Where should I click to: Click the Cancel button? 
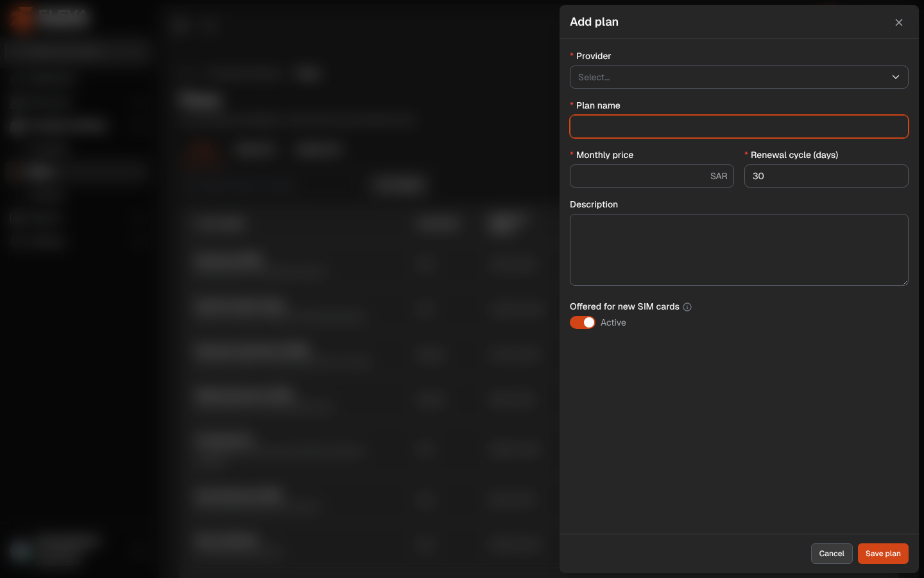pyautogui.click(x=832, y=554)
